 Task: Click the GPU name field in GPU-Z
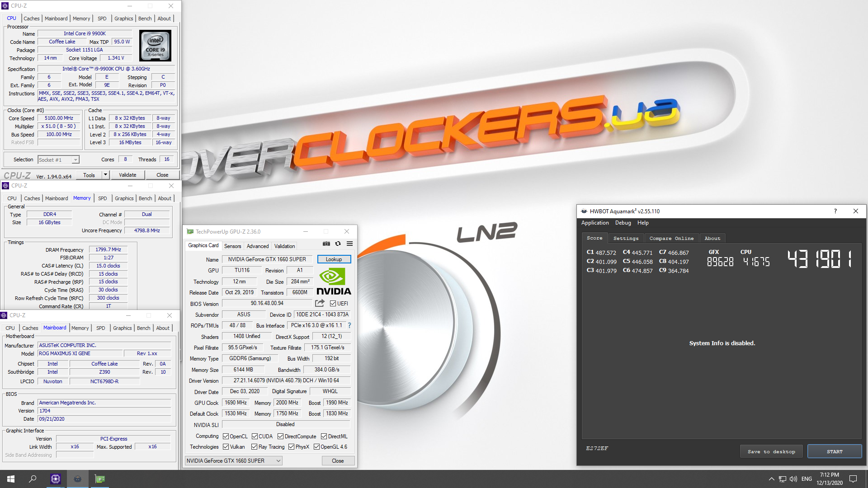click(x=267, y=259)
